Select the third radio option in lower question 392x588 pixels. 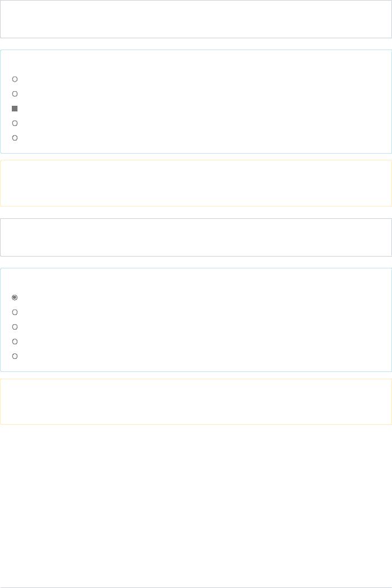coord(15,327)
